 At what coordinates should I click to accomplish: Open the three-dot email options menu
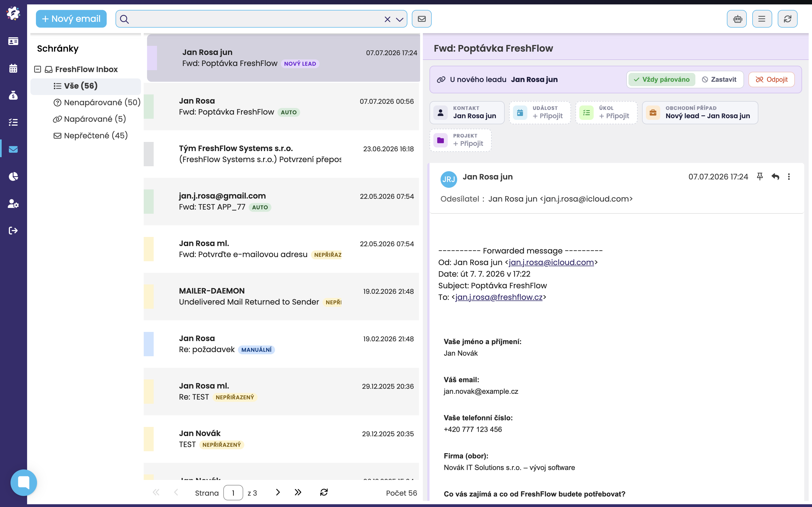(x=789, y=176)
